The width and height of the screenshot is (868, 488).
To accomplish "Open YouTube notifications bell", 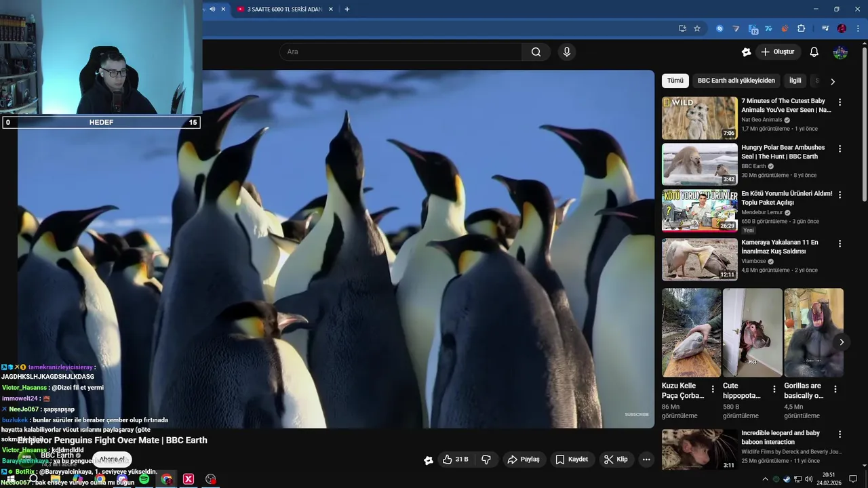I will [x=814, y=52].
